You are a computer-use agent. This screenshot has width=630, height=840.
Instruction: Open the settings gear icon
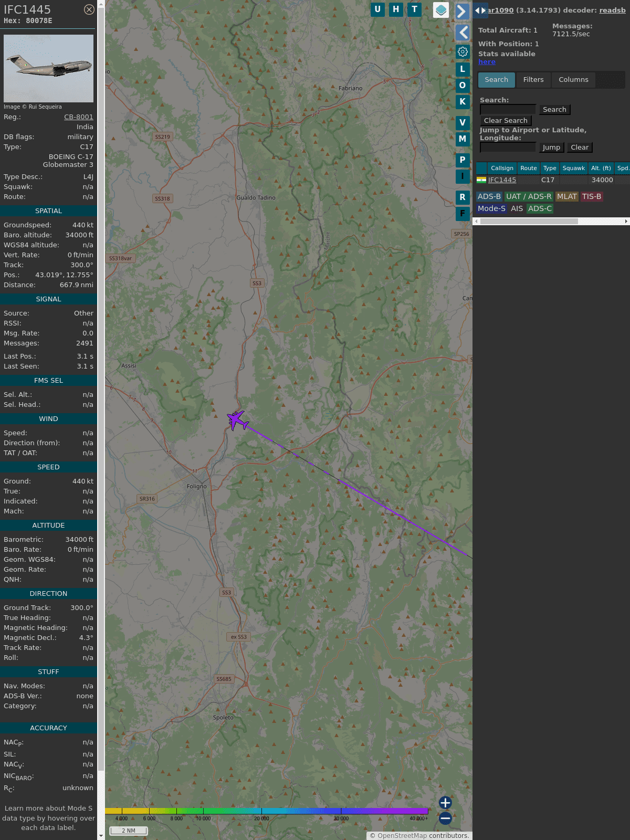coord(463,52)
